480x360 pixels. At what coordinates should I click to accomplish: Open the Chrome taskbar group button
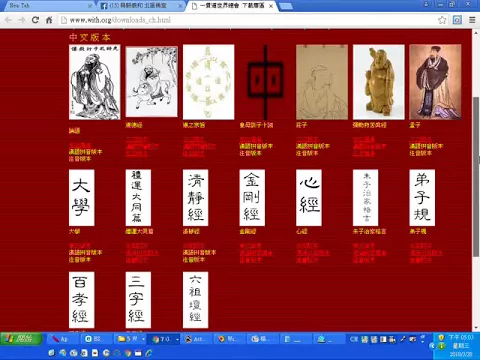(161, 339)
